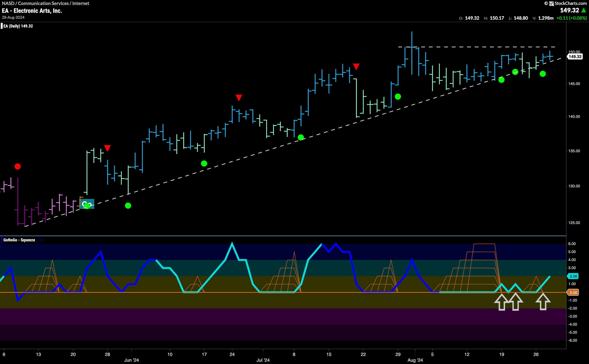The width and height of the screenshot is (589, 364).
Task: Click the 13 date tick on the time axis
Action: [x=38, y=354]
